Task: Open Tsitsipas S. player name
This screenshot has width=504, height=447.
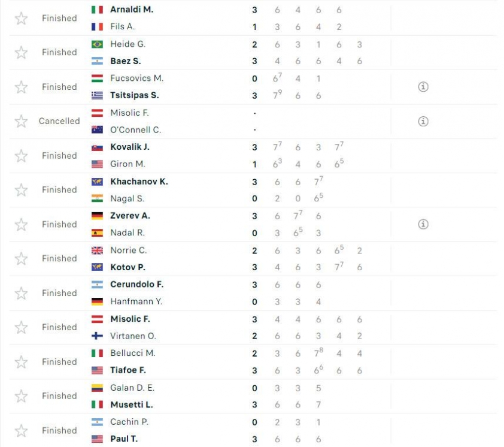Action: click(134, 95)
